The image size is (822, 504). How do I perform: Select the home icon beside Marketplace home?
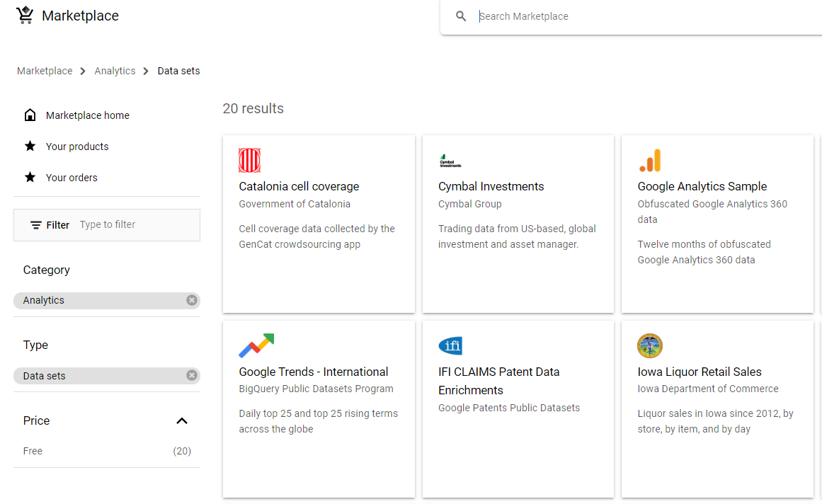(x=29, y=115)
